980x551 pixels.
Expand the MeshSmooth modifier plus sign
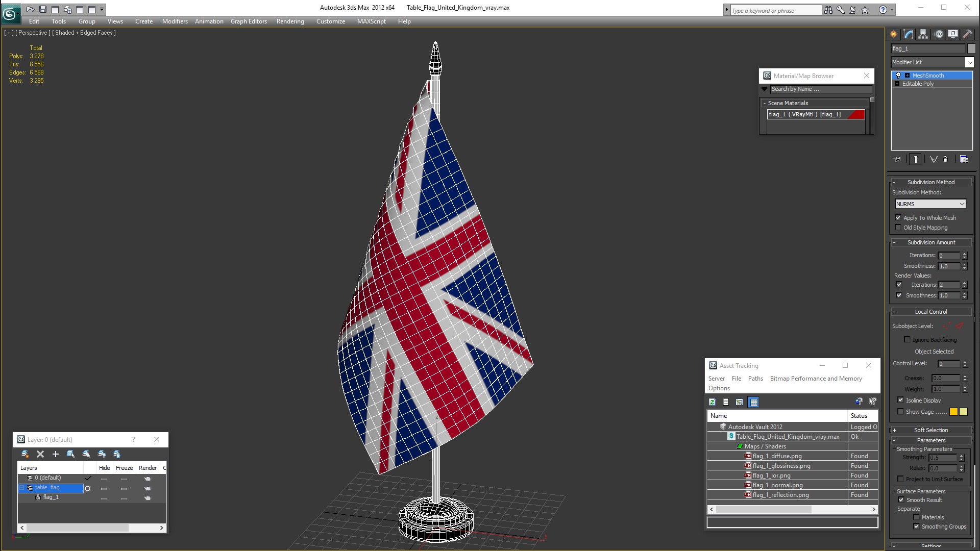coord(907,76)
